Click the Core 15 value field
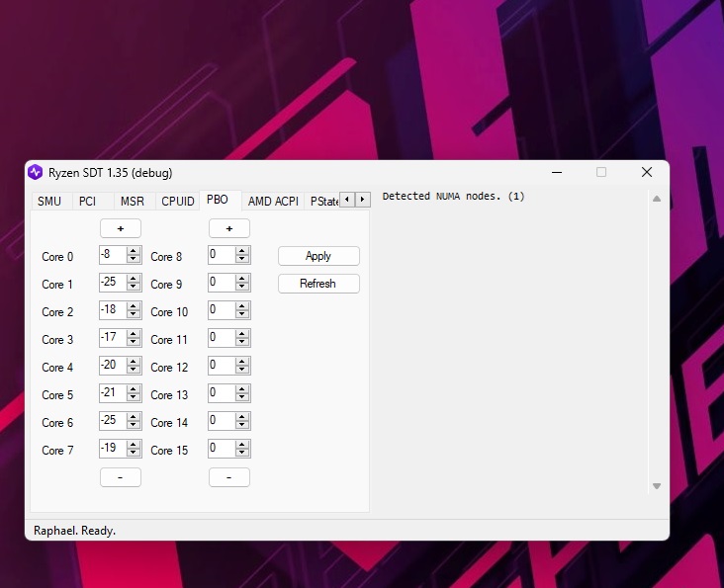Viewport: 724px width, 588px height. (x=222, y=449)
